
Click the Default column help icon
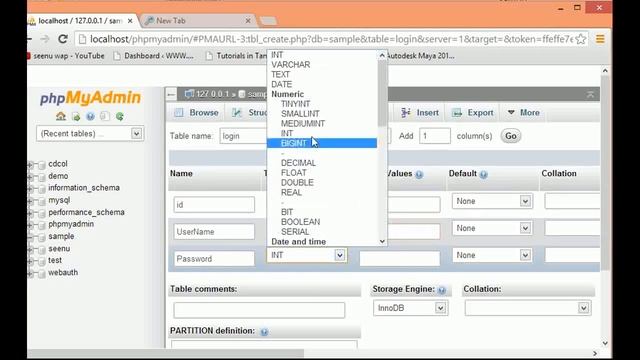[483, 174]
